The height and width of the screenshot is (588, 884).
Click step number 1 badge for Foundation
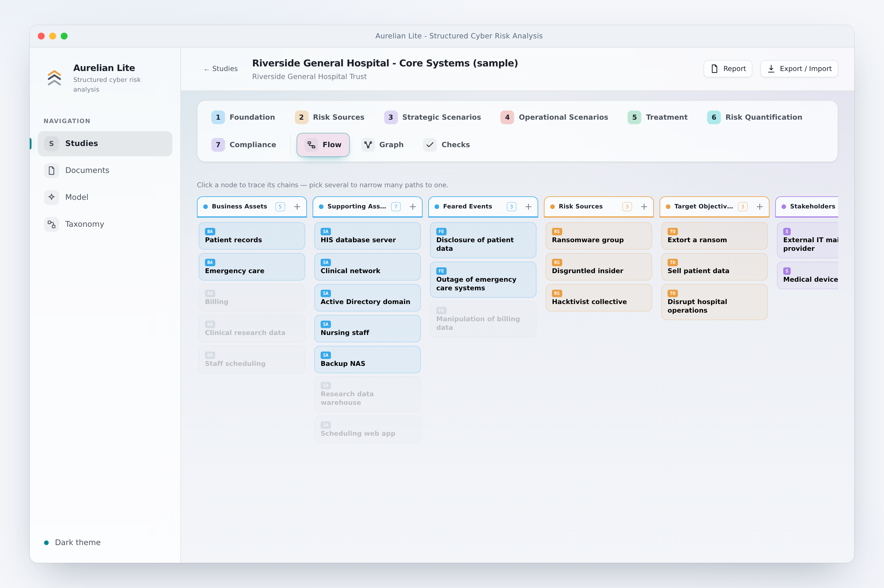point(218,117)
